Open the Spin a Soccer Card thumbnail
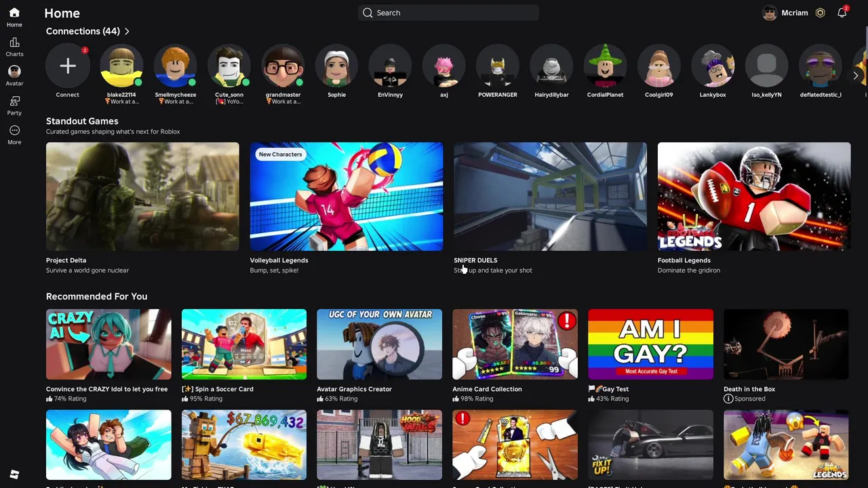868x488 pixels. pos(244,344)
